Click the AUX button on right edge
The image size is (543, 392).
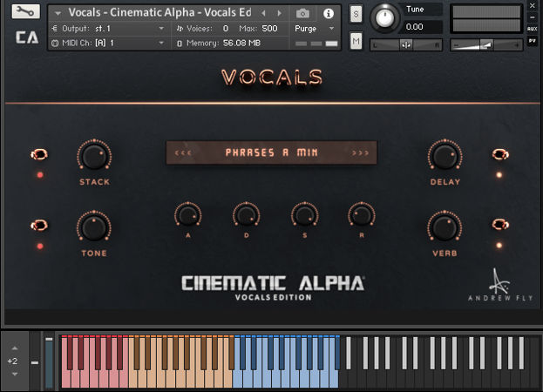(x=532, y=28)
